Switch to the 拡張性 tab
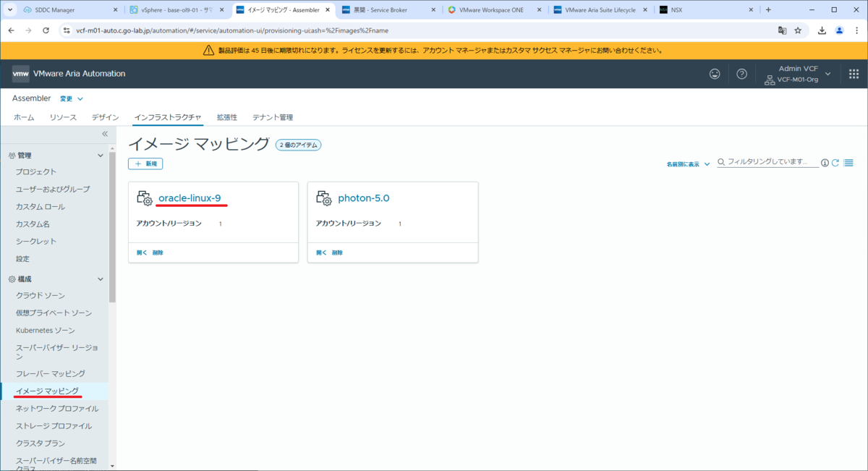868x471 pixels. click(227, 117)
